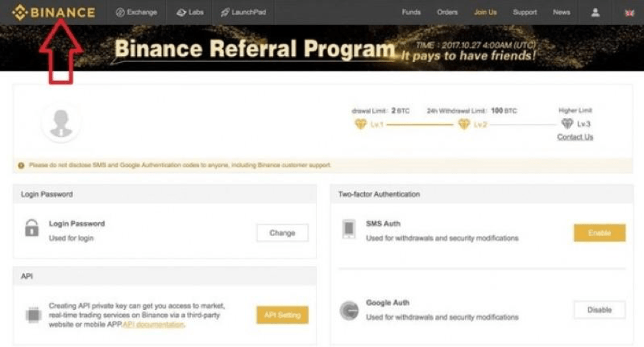Open the user account icon
The width and height of the screenshot is (644, 347).
(595, 13)
